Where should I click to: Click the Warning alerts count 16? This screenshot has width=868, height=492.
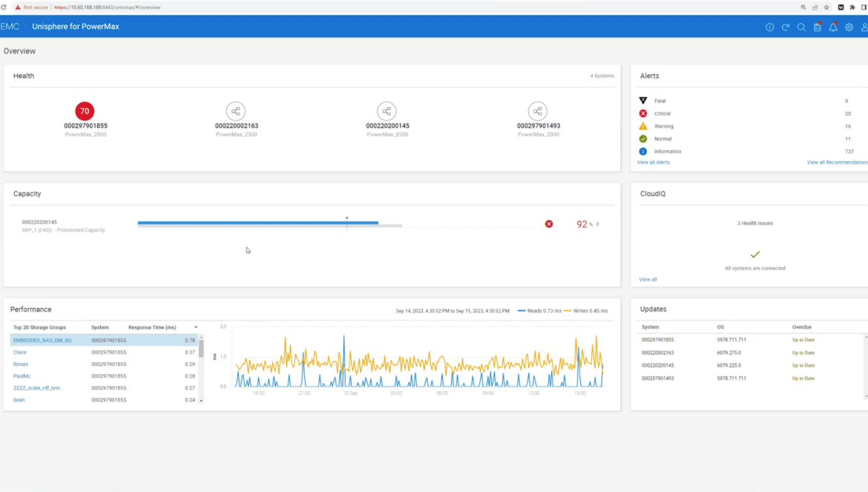(847, 126)
